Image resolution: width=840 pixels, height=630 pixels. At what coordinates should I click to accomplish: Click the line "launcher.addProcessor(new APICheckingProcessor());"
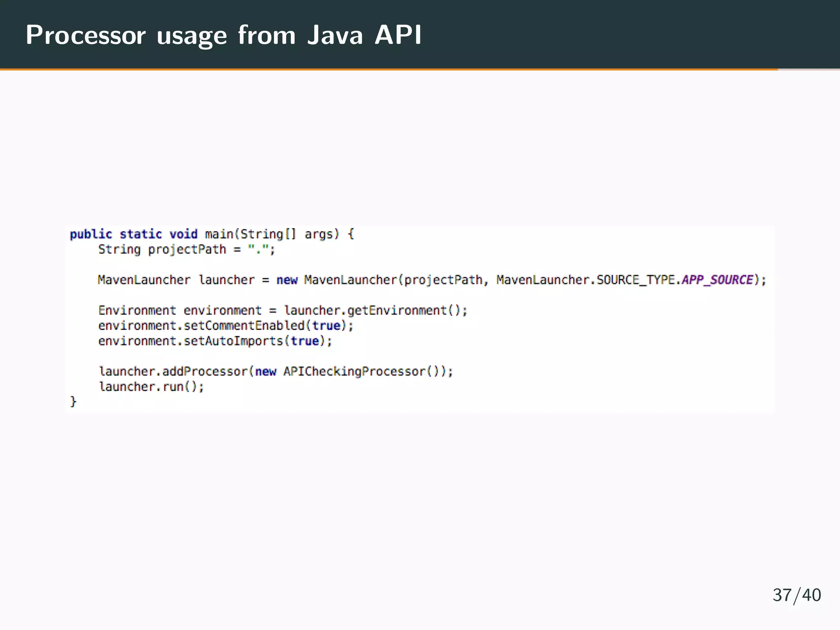[x=276, y=372]
